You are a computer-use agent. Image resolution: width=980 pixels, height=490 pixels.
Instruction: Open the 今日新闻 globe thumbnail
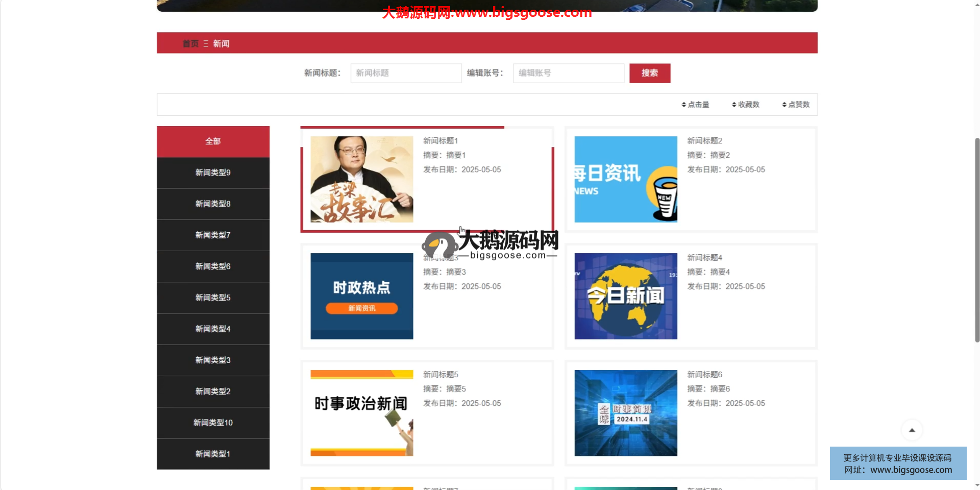(x=625, y=296)
